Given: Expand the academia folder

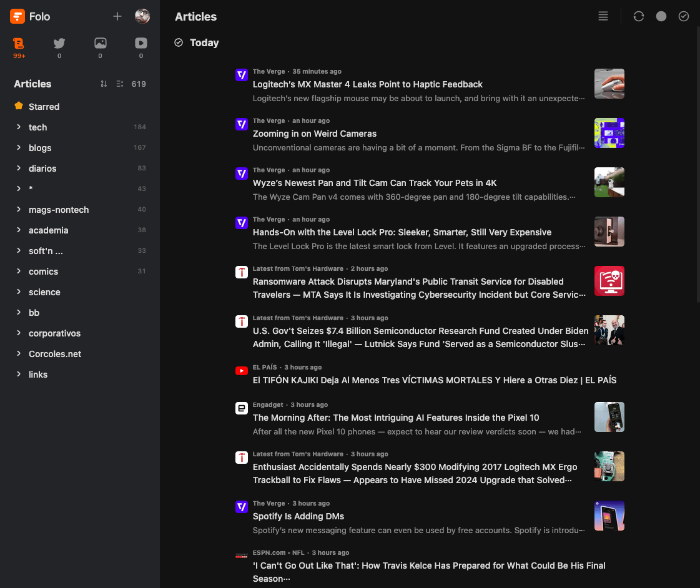Looking at the screenshot, I should (x=19, y=230).
